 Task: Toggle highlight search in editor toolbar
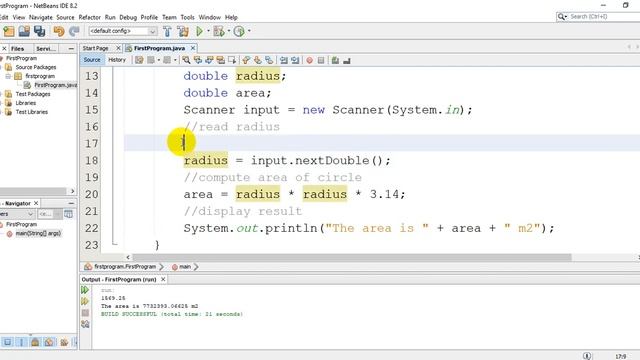tap(221, 60)
